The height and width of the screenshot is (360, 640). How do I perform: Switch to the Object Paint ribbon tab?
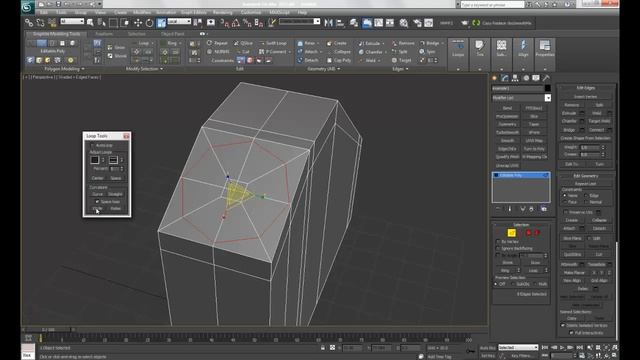(x=172, y=34)
